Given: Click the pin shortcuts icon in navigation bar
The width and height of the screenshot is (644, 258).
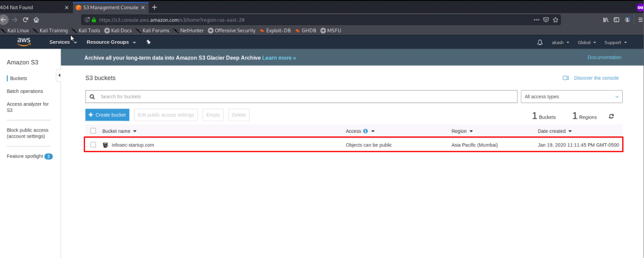Looking at the screenshot, I should pos(148,42).
